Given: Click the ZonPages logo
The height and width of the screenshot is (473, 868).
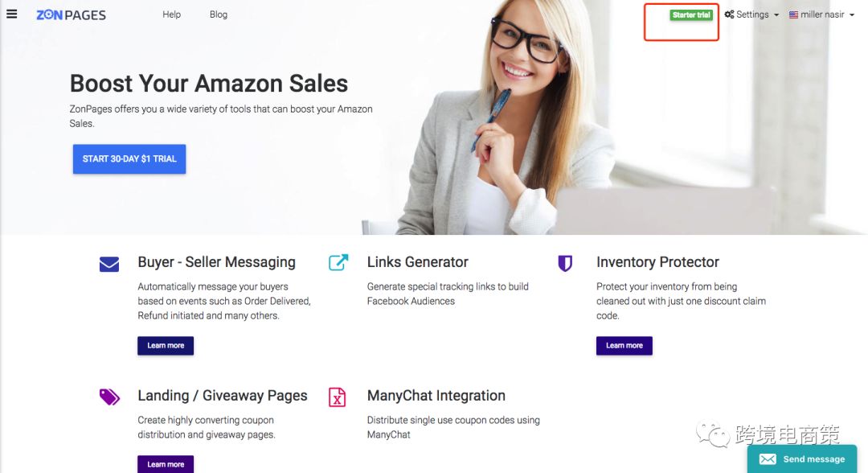Looking at the screenshot, I should [71, 15].
